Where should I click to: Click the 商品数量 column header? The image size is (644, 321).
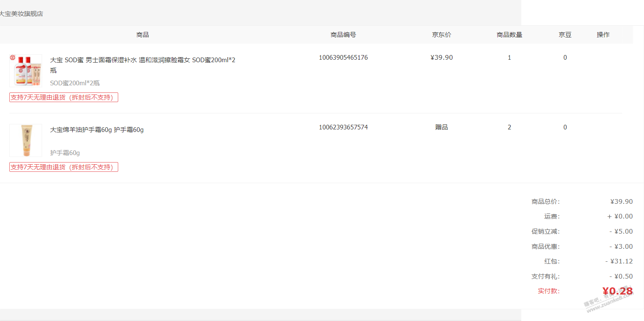[509, 35]
